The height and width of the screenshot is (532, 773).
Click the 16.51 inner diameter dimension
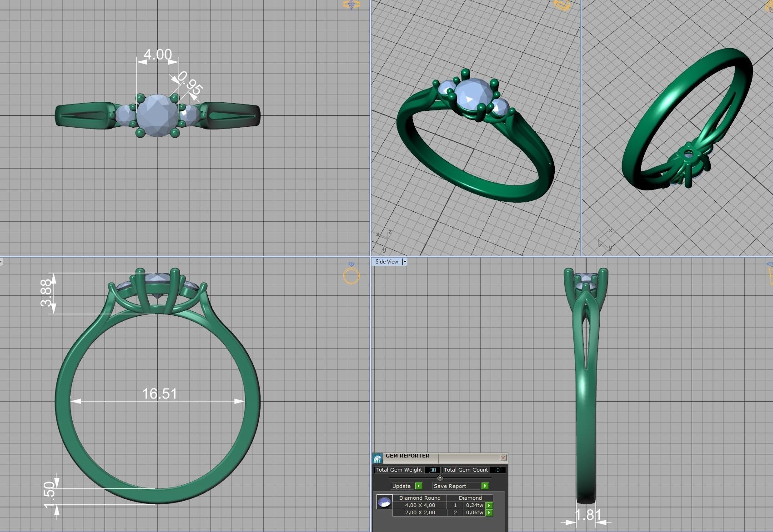[159, 393]
